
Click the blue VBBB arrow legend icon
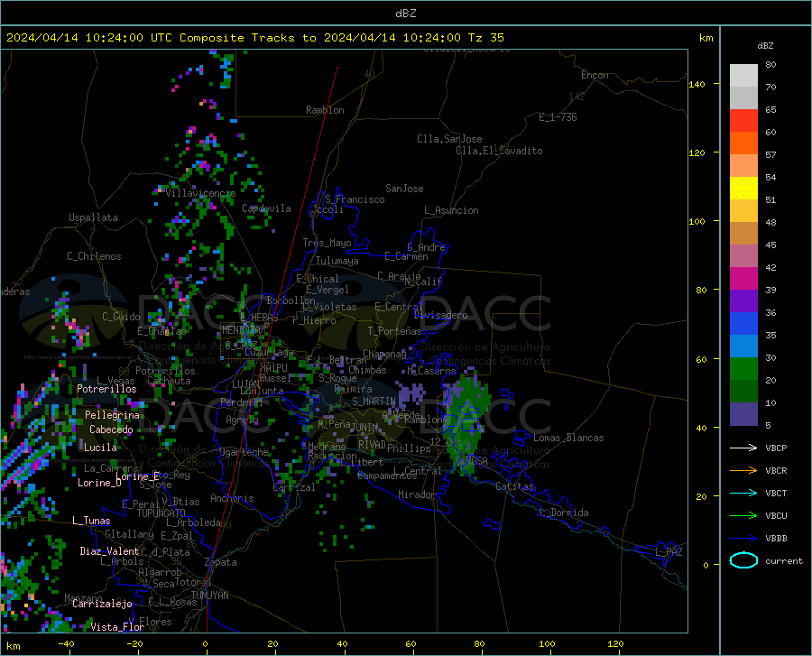pos(743,539)
